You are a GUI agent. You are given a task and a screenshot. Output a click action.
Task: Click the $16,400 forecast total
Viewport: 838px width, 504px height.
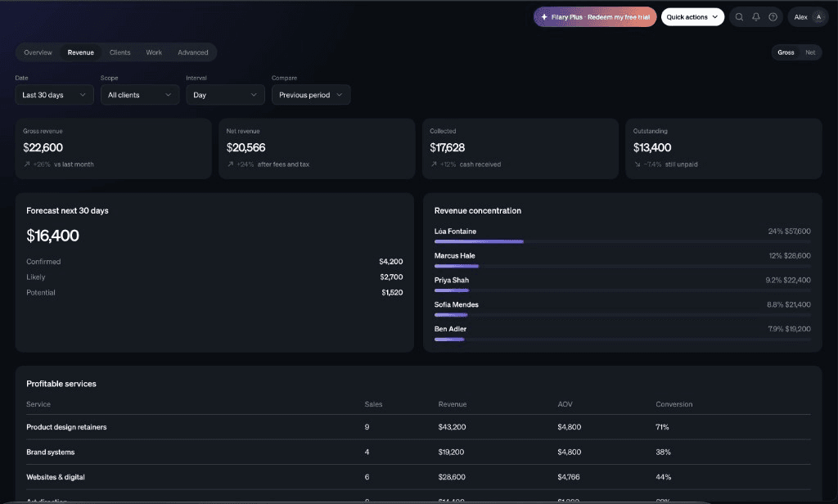[53, 236]
